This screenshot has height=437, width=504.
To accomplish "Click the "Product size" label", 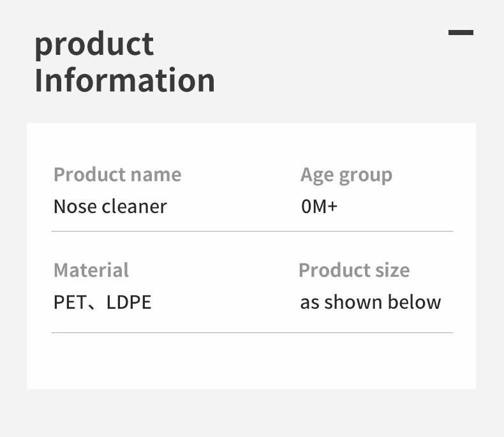I will click(x=354, y=270).
